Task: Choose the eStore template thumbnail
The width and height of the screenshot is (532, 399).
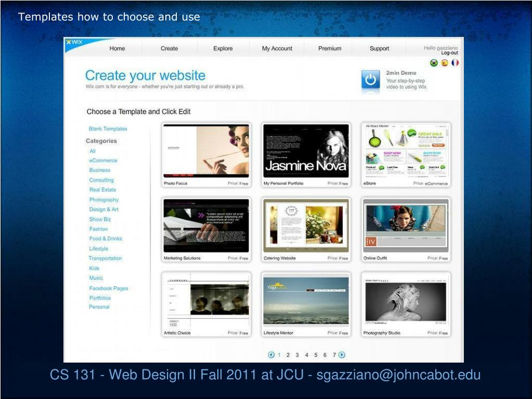Action: pyautogui.click(x=406, y=151)
